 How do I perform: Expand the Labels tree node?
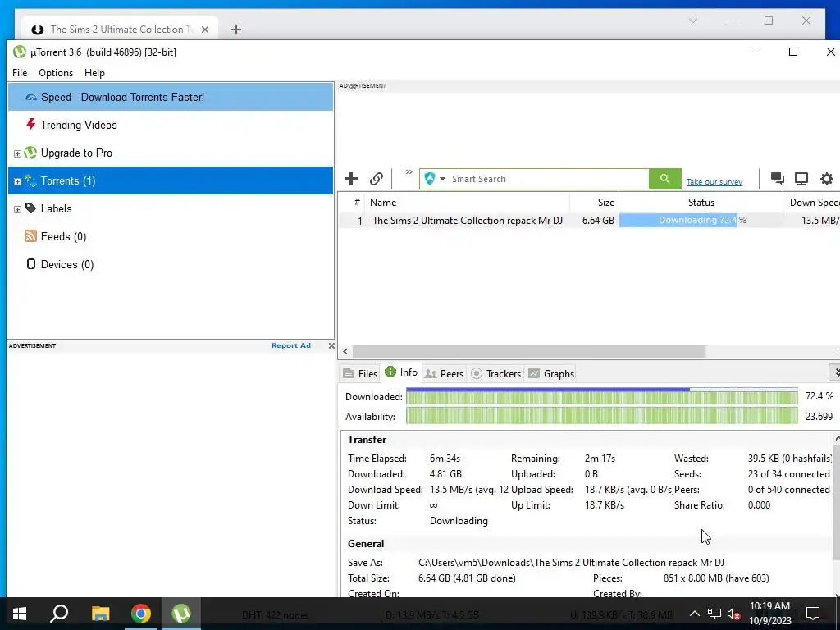(17, 209)
